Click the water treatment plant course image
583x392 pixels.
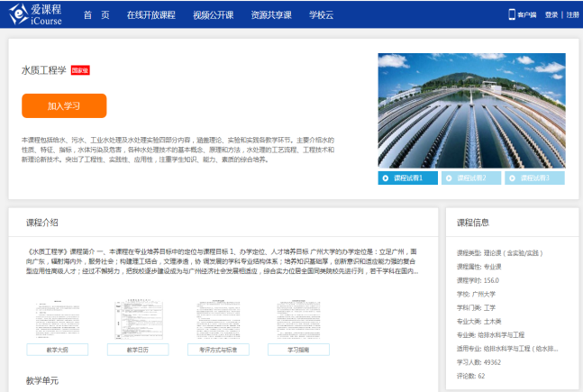click(471, 111)
